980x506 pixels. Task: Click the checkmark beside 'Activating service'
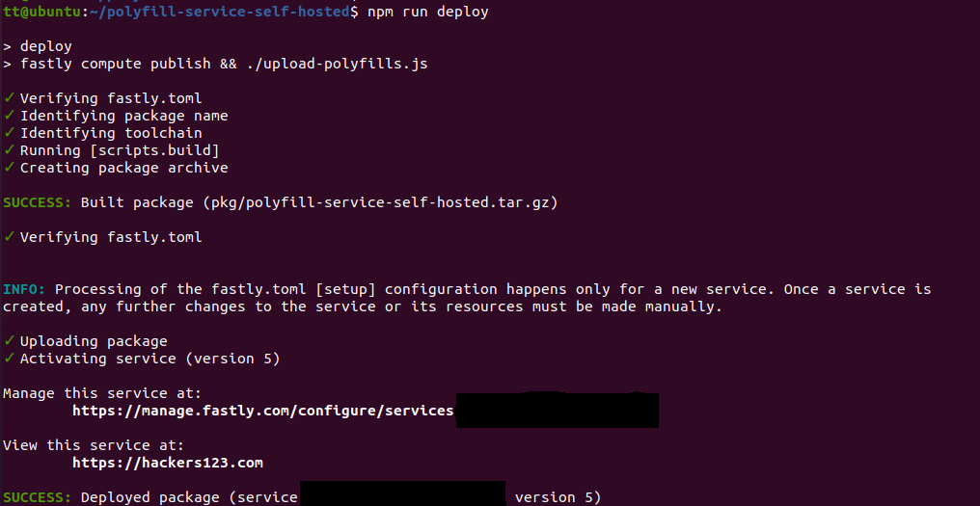point(9,358)
